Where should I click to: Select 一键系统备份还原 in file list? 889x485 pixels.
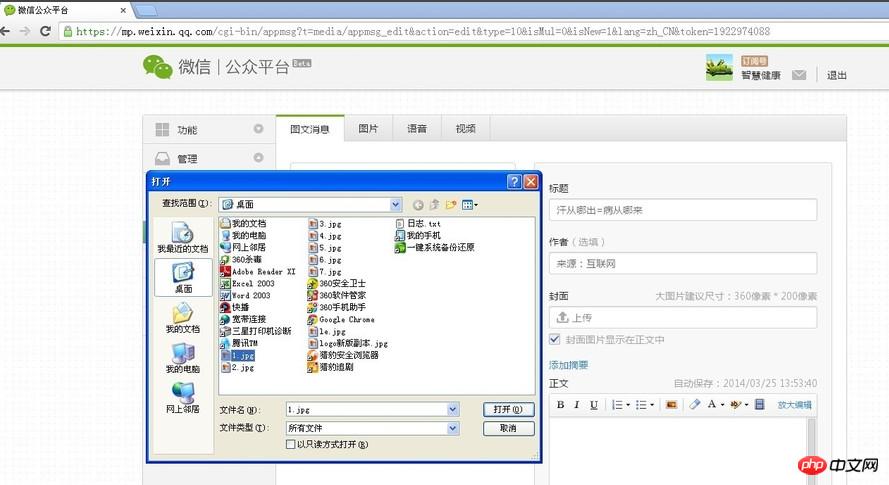(x=435, y=247)
